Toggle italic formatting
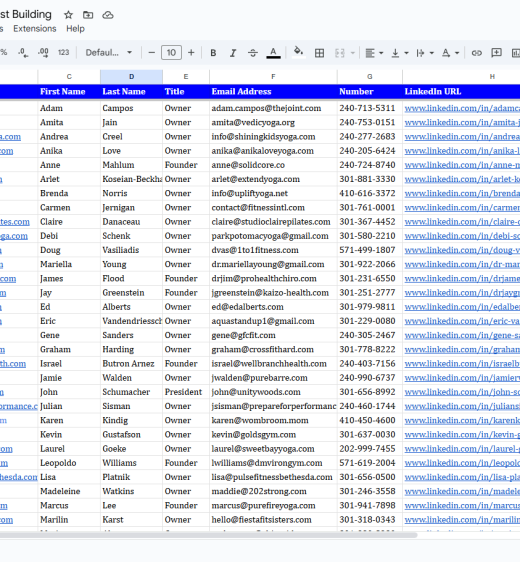 pos(233,53)
